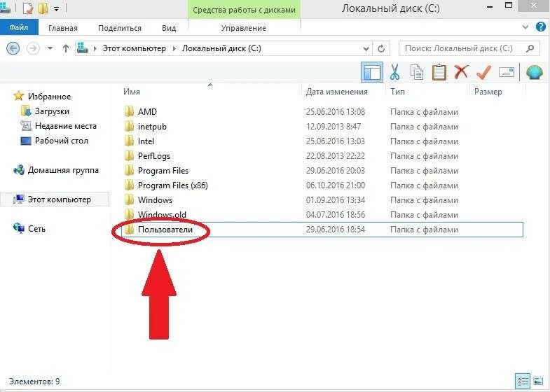Expand the Этот компьютер breadcrumb arrow

[x=174, y=49]
